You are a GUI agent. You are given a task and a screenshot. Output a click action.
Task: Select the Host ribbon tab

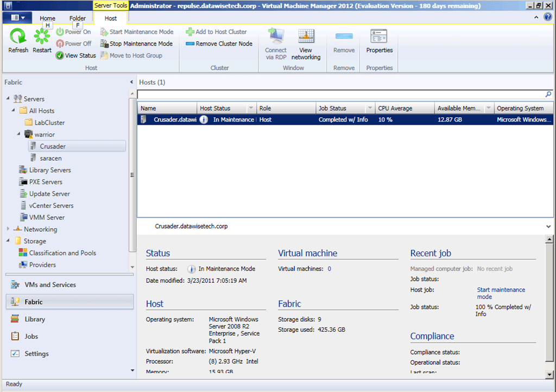click(110, 18)
